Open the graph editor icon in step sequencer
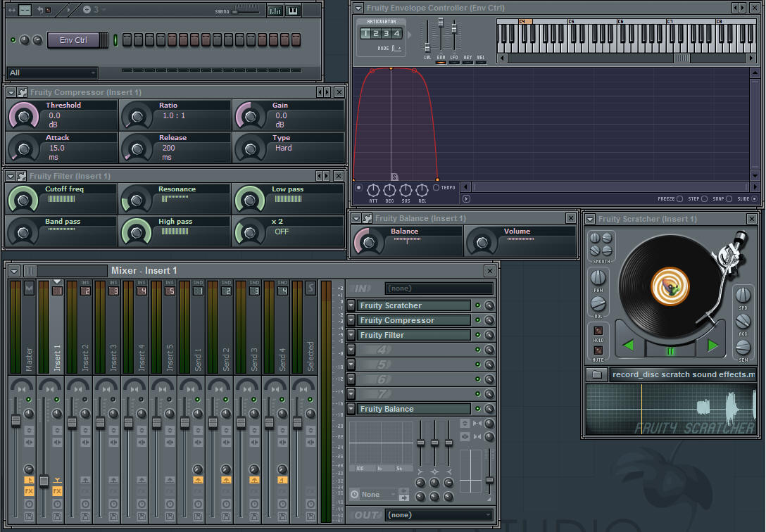Image resolution: width=766 pixels, height=532 pixels. coord(275,11)
